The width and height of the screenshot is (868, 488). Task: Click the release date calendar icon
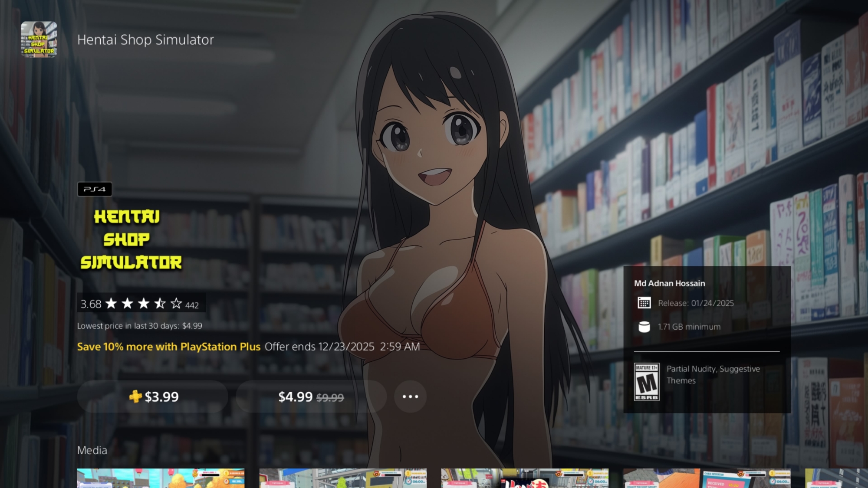[644, 303]
